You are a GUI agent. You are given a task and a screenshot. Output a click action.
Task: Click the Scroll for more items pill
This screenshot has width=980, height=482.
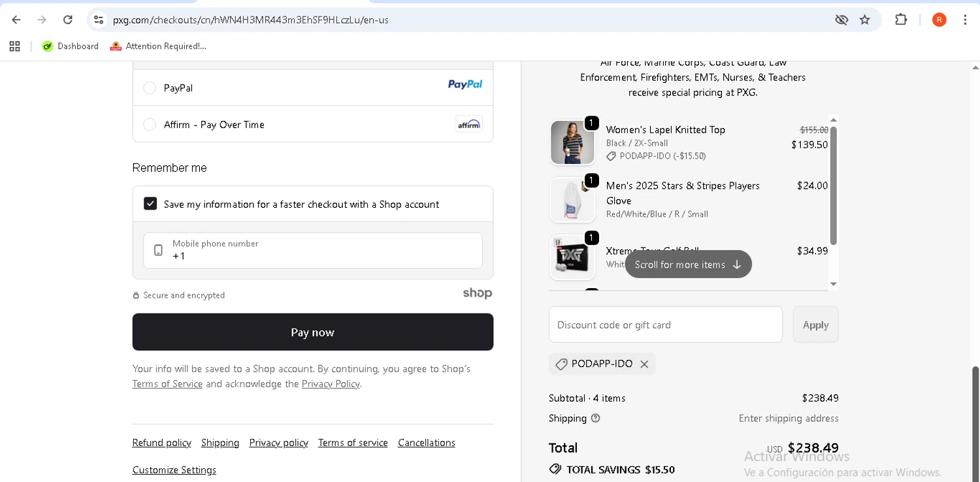[688, 265]
